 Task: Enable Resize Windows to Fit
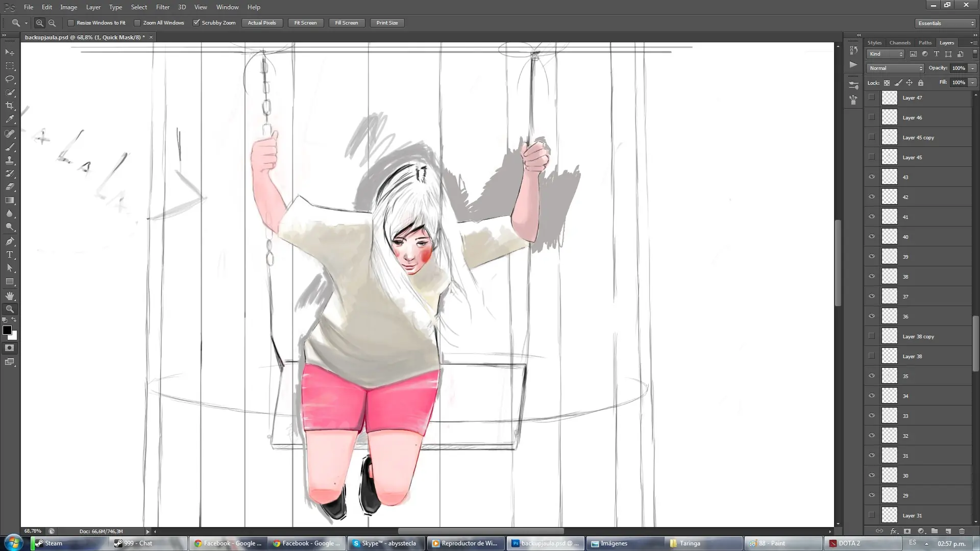[x=71, y=23]
